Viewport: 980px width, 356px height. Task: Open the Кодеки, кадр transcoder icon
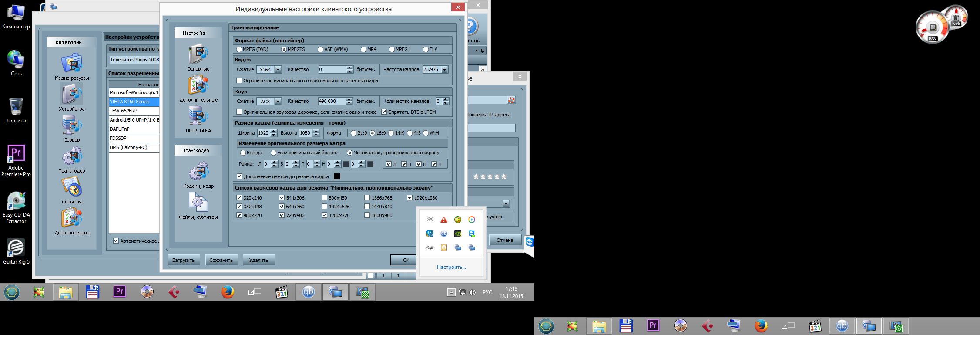[x=198, y=172]
